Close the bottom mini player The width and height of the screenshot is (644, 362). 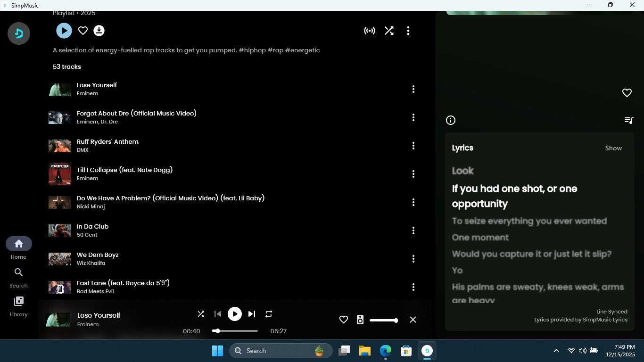(413, 320)
